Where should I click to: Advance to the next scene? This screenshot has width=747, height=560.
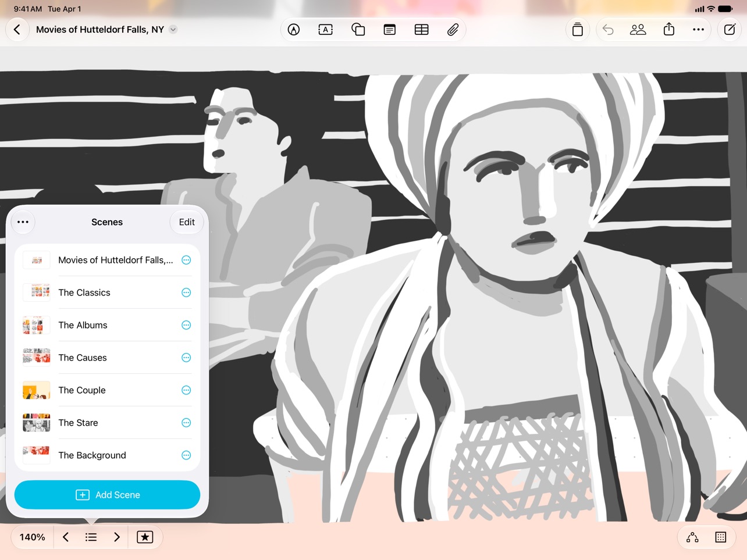pyautogui.click(x=117, y=537)
